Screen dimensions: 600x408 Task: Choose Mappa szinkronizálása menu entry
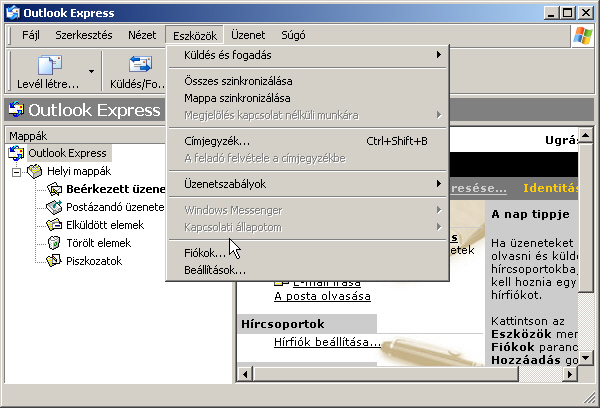coord(307,98)
